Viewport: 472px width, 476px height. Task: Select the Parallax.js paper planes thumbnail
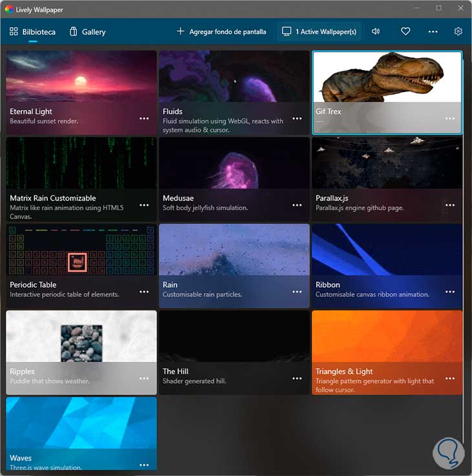point(387,163)
